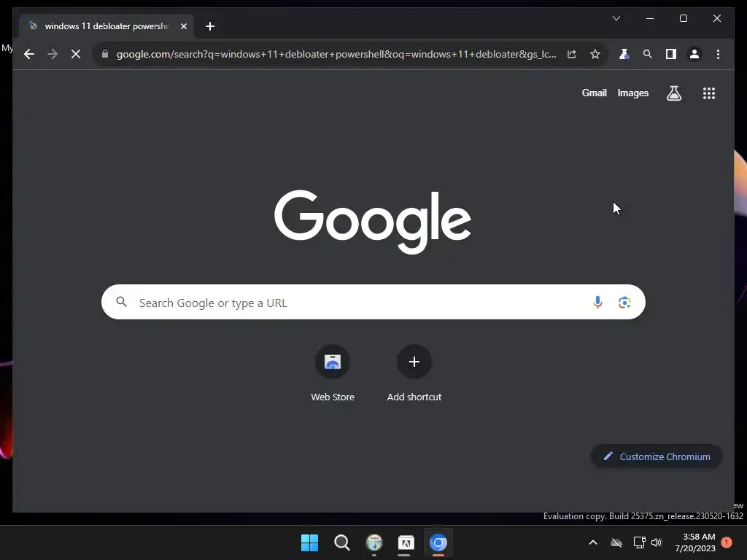This screenshot has height=560, width=747.
Task: Click the forward navigation arrow
Action: (53, 54)
